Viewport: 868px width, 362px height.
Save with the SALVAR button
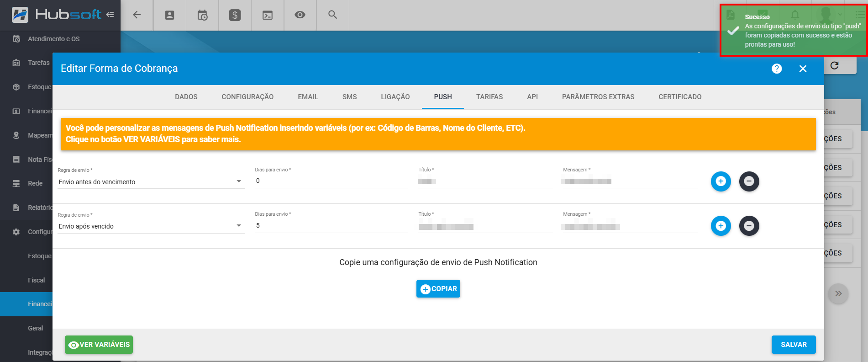pos(794,345)
